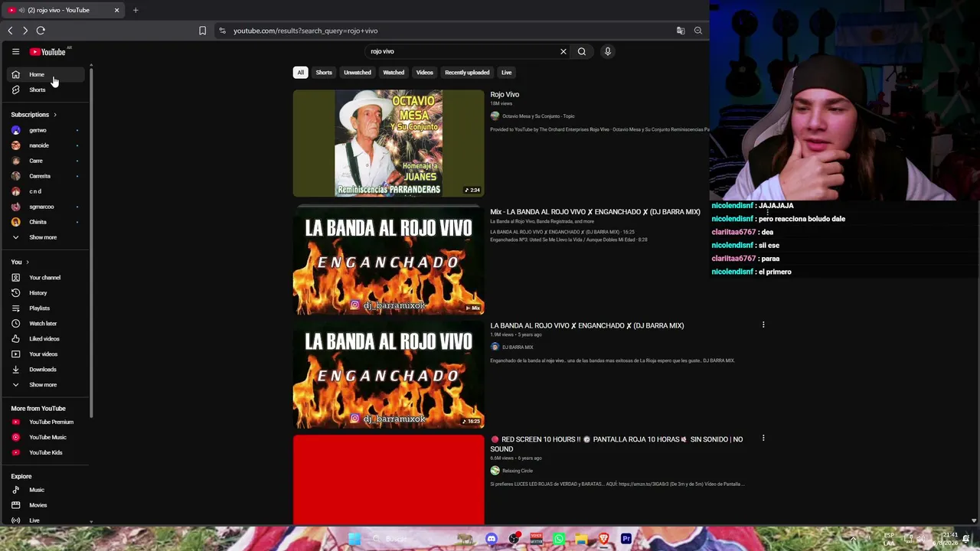Image resolution: width=980 pixels, height=551 pixels.
Task: Open OBS Studio from the taskbar
Action: (x=514, y=539)
